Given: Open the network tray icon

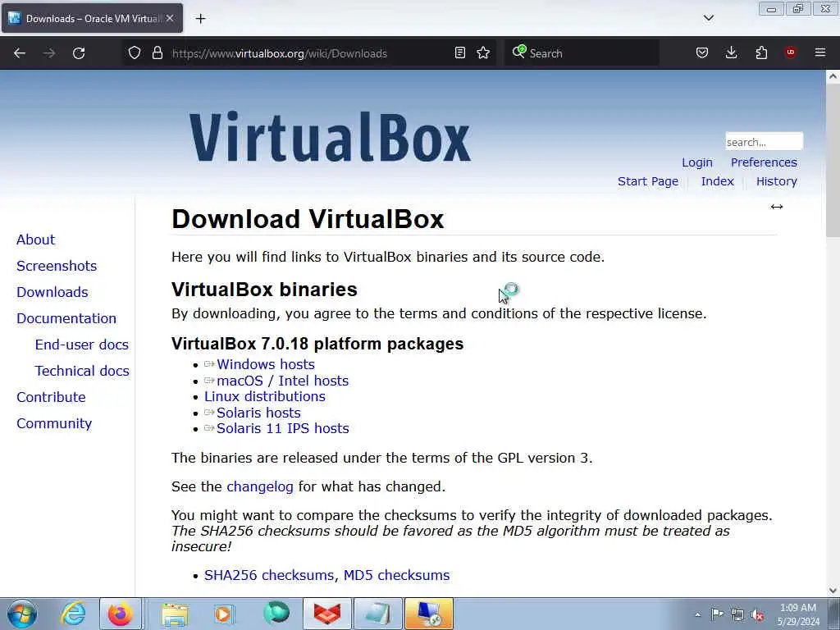Looking at the screenshot, I should [737, 614].
